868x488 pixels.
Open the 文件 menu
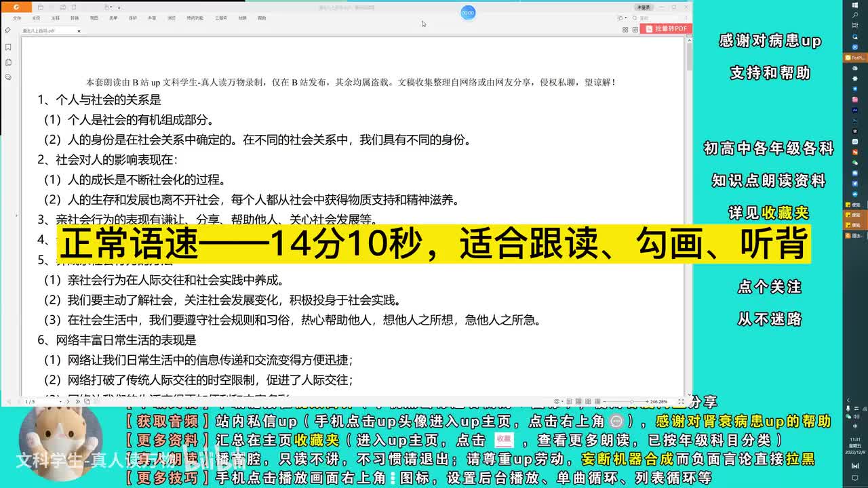coord(17,18)
